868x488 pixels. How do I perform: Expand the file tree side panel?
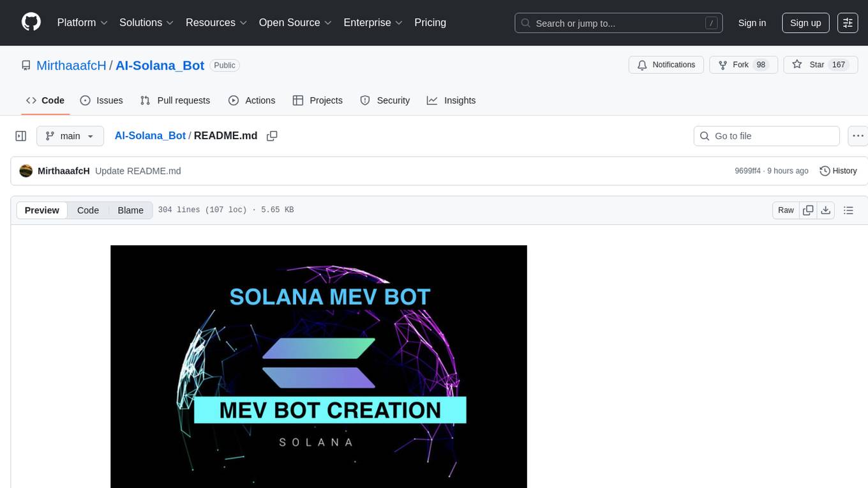(21, 136)
